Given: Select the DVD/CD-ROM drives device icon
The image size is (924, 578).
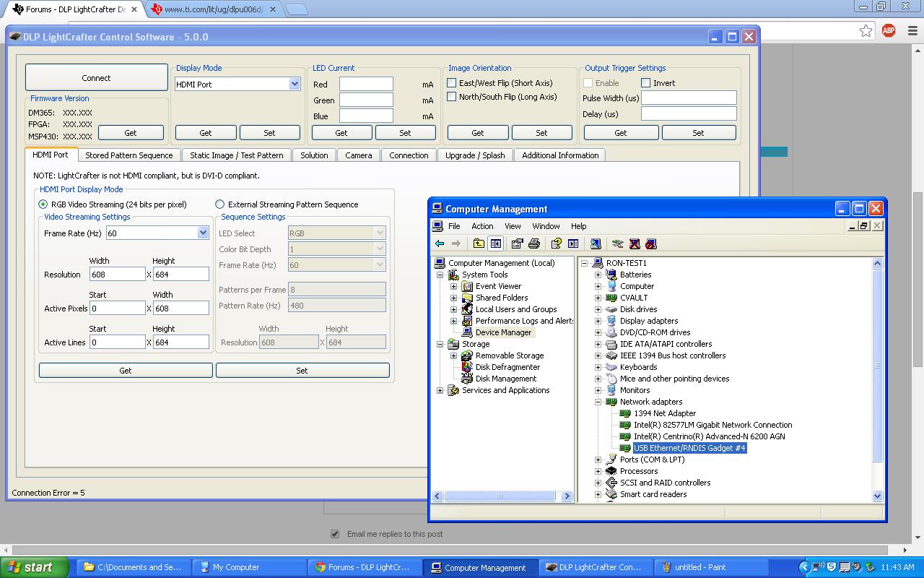Looking at the screenshot, I should (x=611, y=332).
